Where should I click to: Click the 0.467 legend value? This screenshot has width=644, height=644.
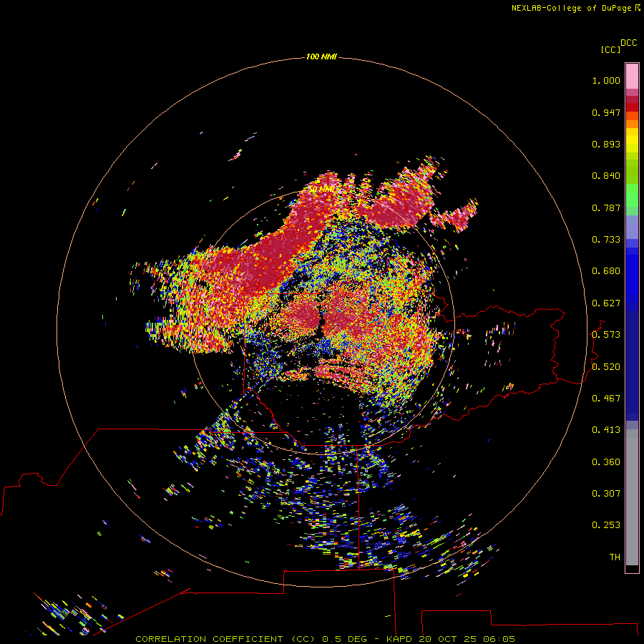pyautogui.click(x=606, y=399)
